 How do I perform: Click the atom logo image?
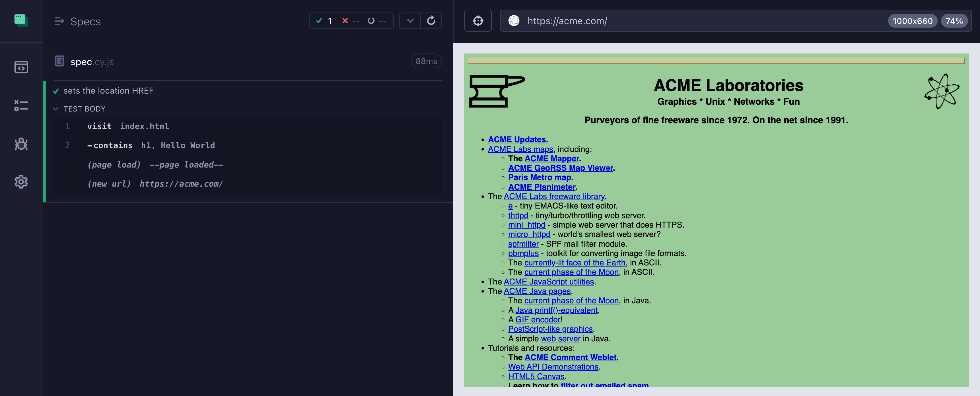942,91
